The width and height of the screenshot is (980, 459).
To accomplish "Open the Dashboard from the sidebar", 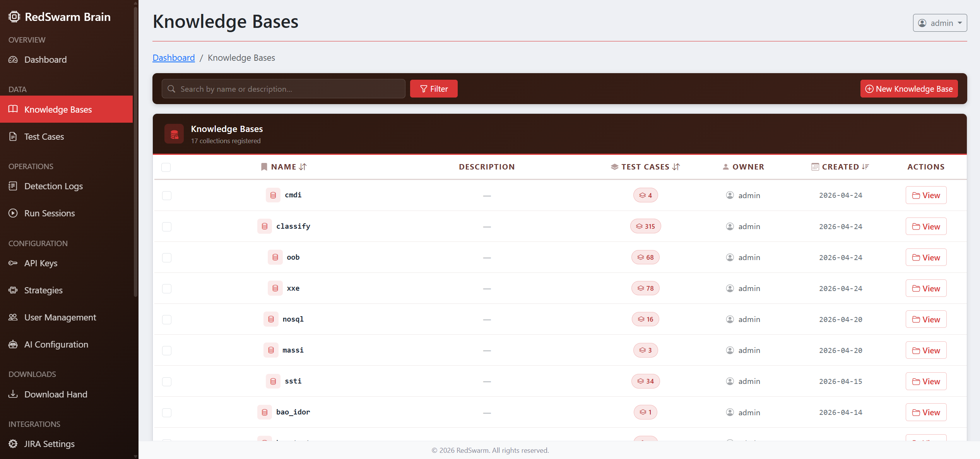I will (45, 60).
